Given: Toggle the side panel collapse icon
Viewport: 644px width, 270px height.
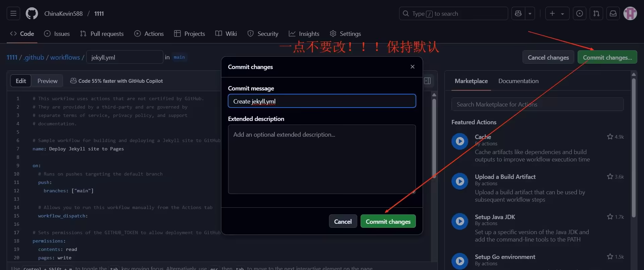Looking at the screenshot, I should [x=427, y=81].
